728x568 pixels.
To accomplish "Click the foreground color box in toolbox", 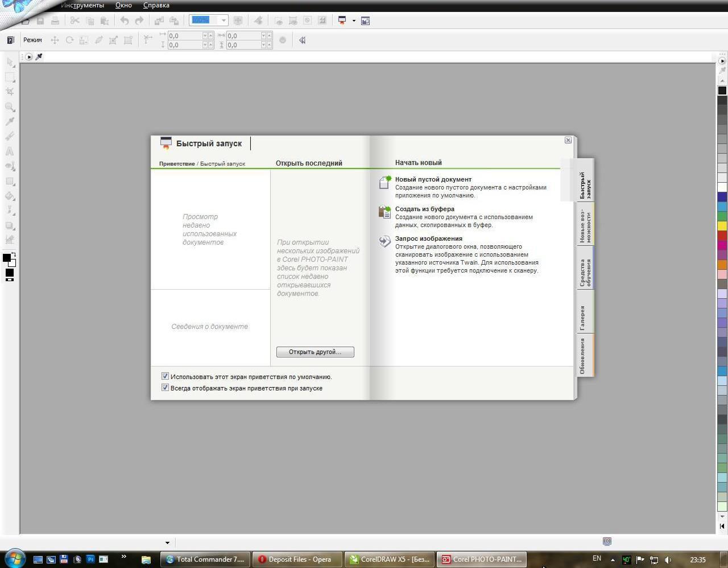I will tap(6, 258).
